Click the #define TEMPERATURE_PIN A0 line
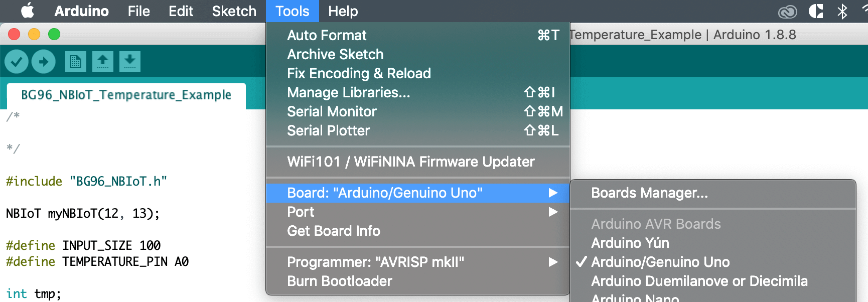This screenshot has width=868, height=302. [97, 261]
